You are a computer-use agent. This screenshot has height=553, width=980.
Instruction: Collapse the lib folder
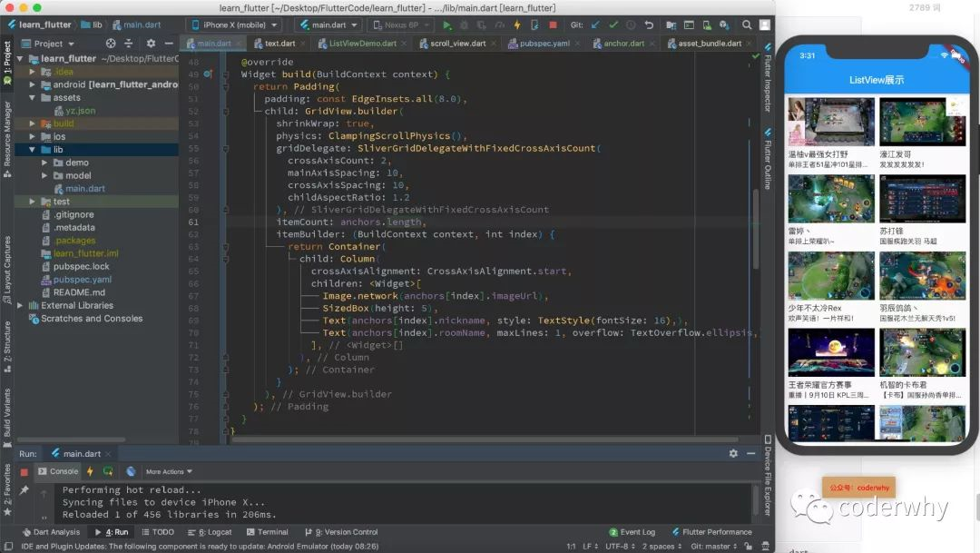coord(34,150)
